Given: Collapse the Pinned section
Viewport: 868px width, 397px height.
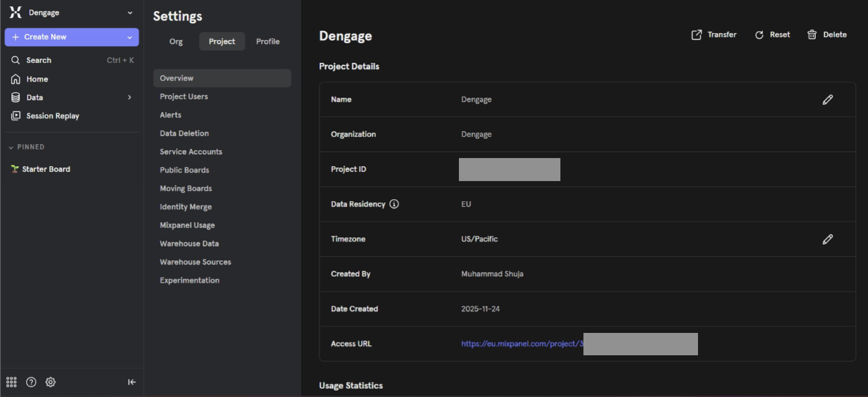Looking at the screenshot, I should click(x=26, y=147).
